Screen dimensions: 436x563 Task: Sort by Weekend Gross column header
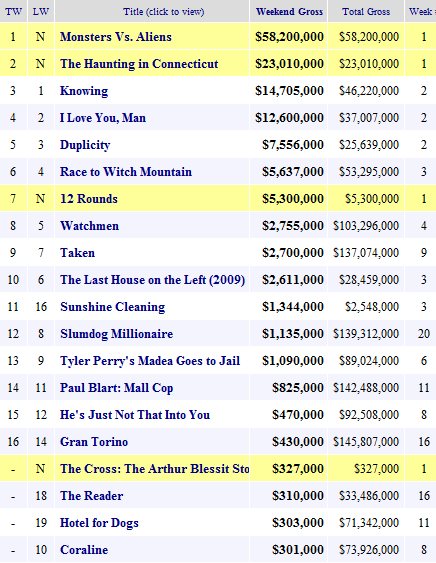click(289, 11)
